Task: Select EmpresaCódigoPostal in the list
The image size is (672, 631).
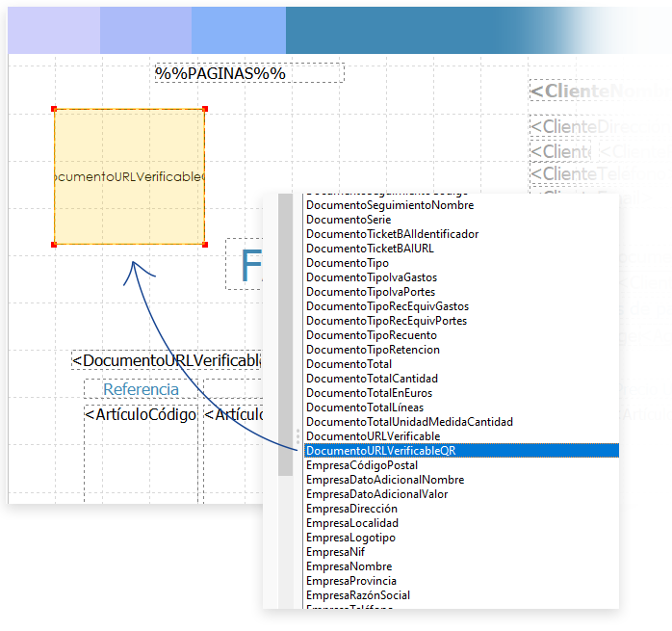Action: (x=361, y=465)
